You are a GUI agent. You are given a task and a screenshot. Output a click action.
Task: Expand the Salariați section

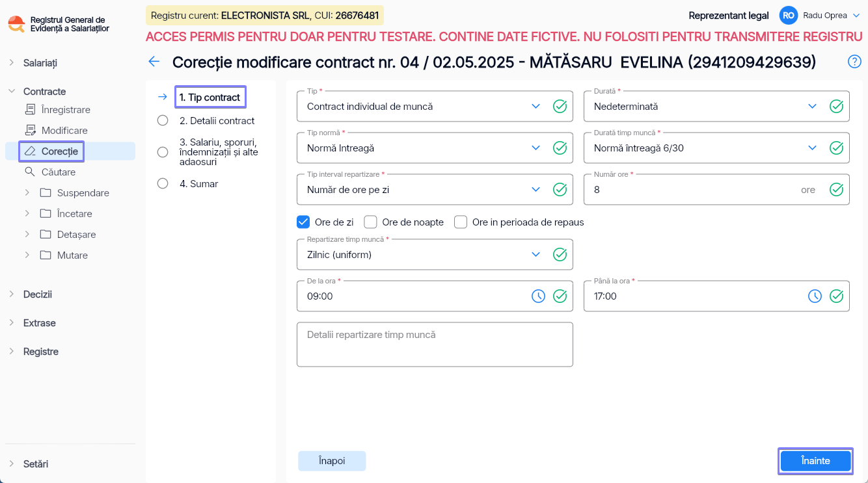[x=12, y=62]
